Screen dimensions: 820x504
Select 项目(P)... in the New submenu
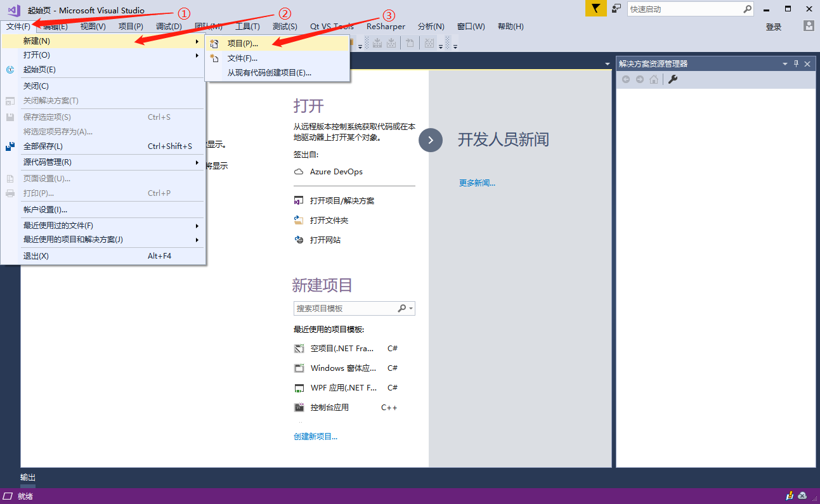[x=242, y=44]
